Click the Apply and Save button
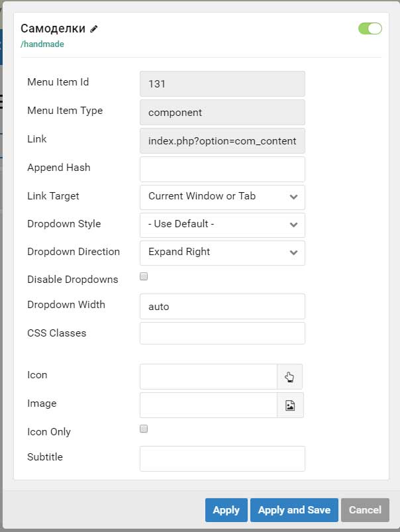Viewport: 400px width, 532px height. click(294, 510)
